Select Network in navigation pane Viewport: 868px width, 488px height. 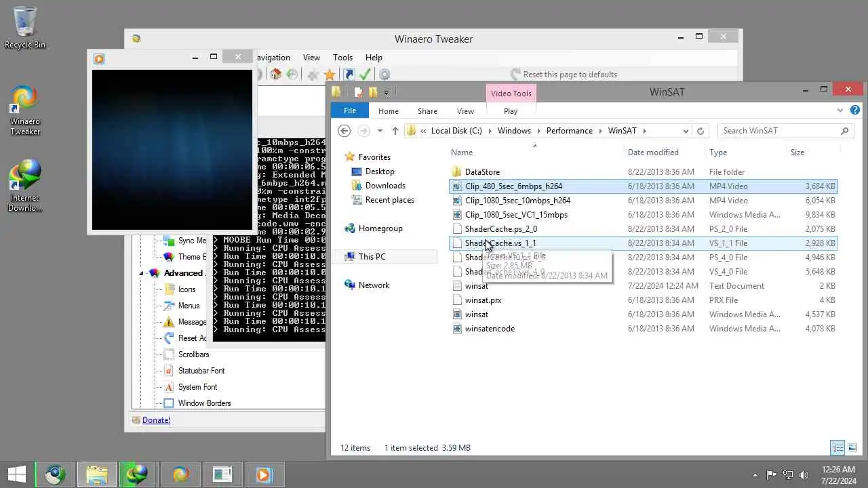pyautogui.click(x=374, y=285)
